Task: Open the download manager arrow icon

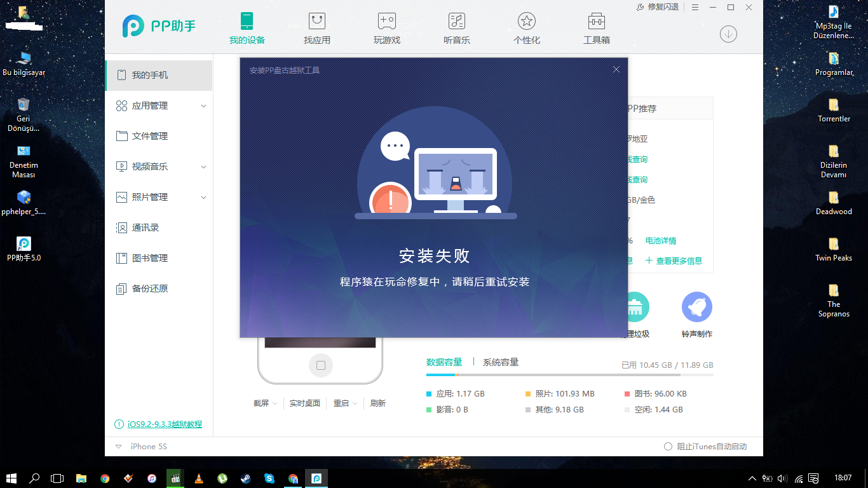Action: 728,34
